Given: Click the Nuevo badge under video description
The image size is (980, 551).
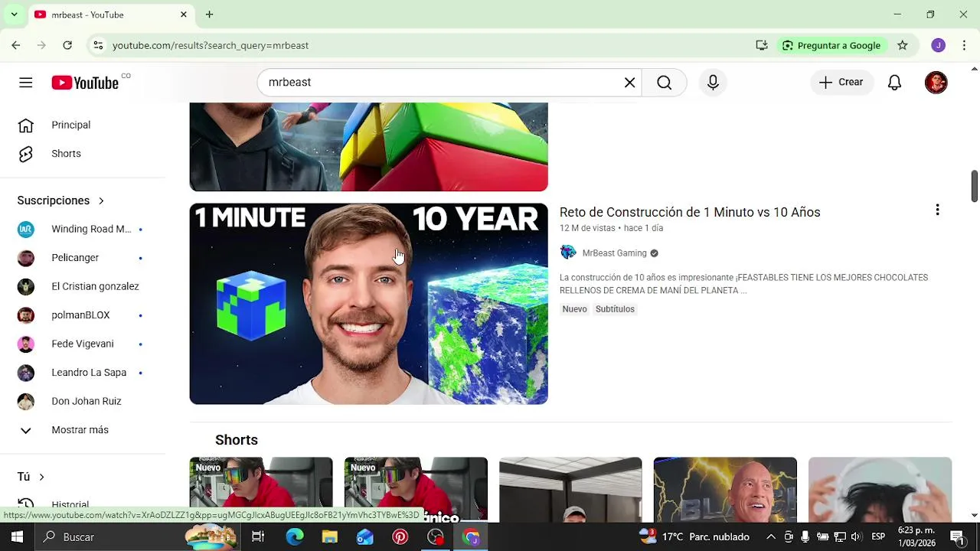Looking at the screenshot, I should click(574, 309).
